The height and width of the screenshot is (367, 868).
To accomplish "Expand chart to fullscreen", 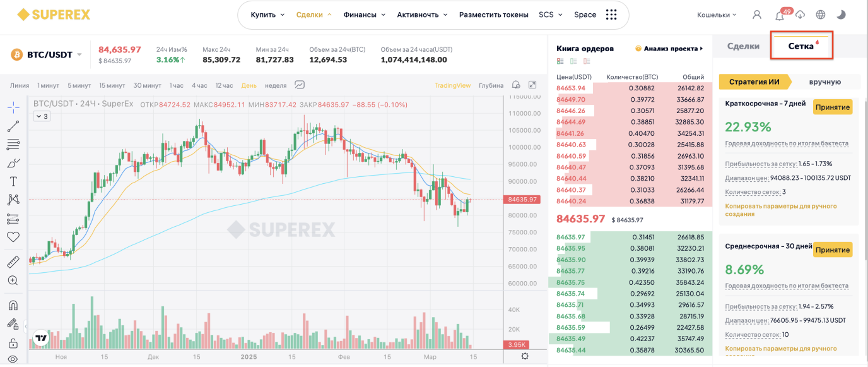I will tap(532, 85).
